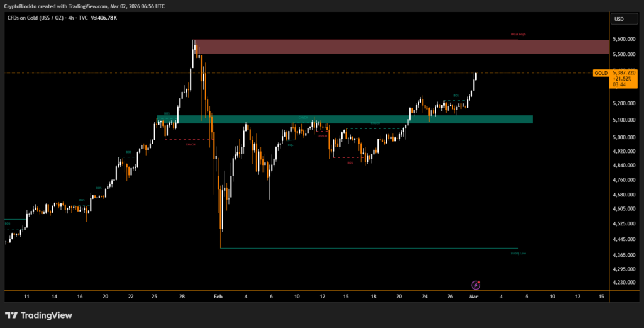644x328 pixels.
Task: Click the Feb date on time axis
Action: [218, 296]
